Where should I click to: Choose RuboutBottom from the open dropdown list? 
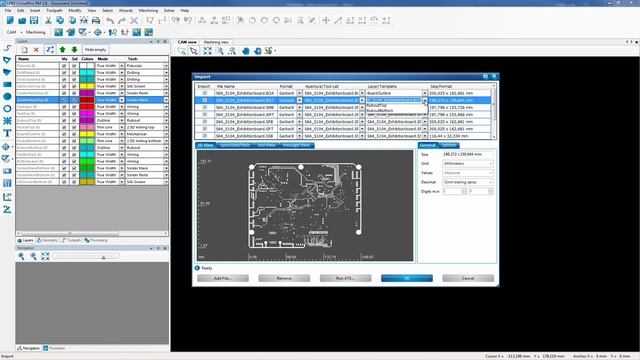380,110
